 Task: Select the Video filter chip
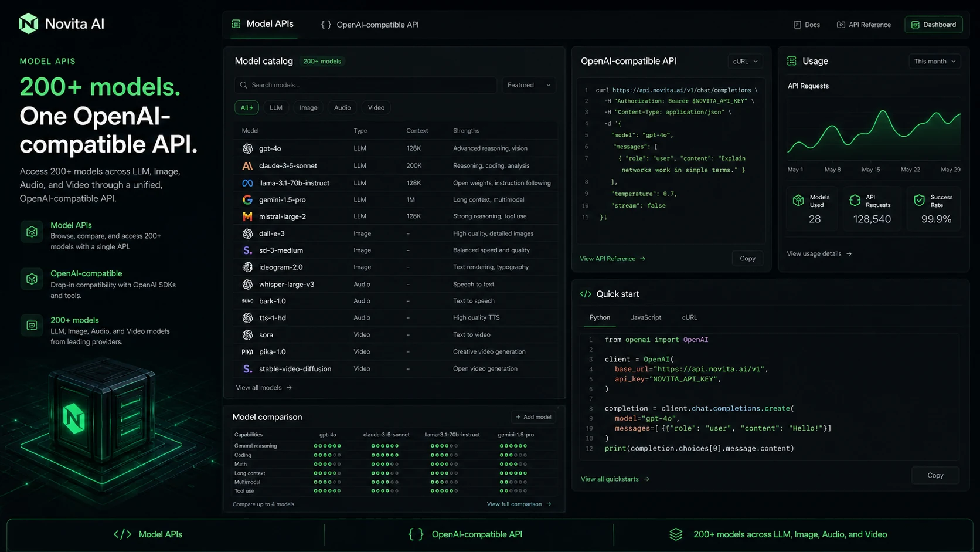point(376,107)
